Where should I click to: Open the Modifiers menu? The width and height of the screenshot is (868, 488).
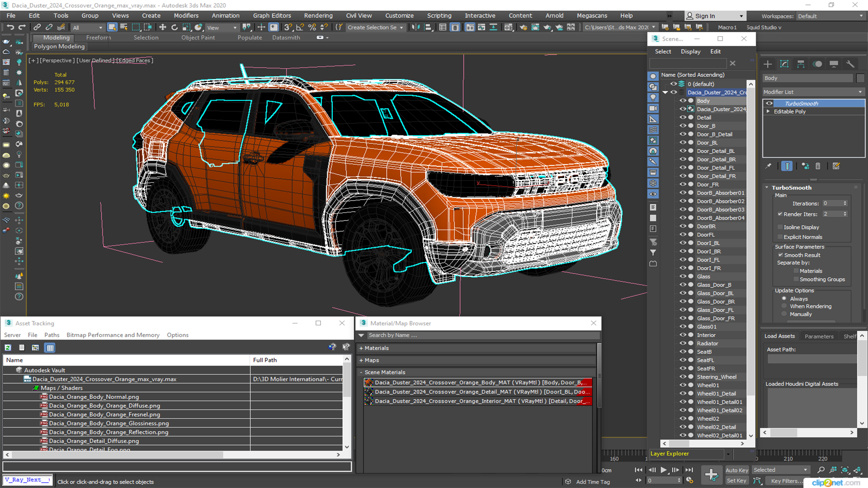pos(186,15)
